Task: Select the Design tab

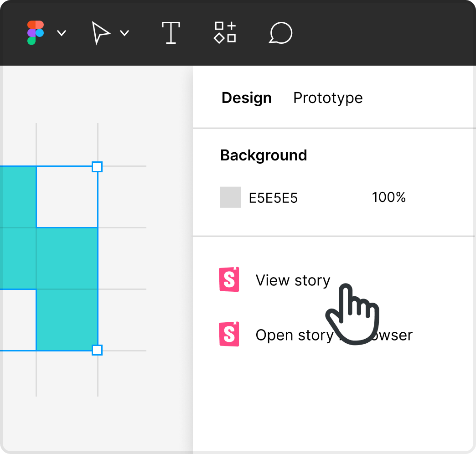Action: (246, 98)
